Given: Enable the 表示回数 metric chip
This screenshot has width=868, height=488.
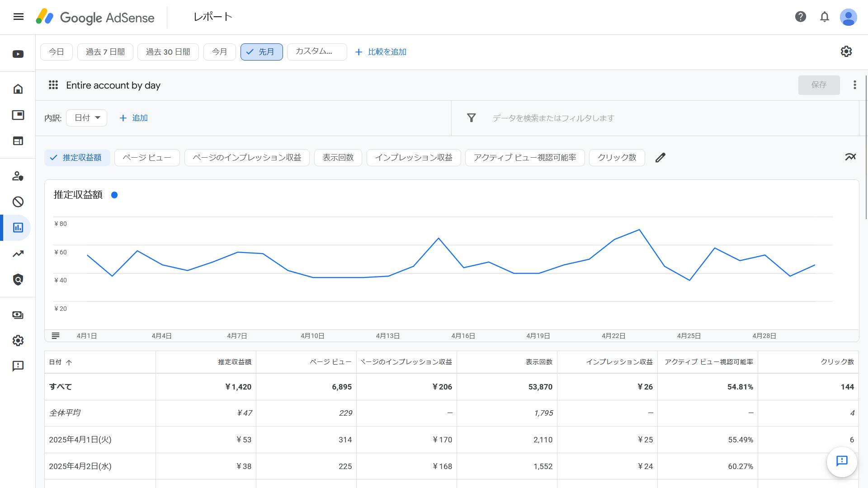Looking at the screenshot, I should tap(338, 158).
